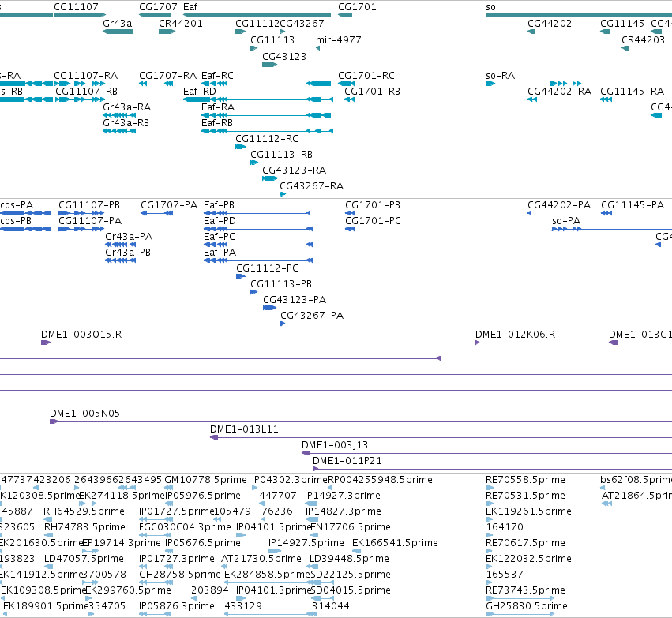Click protein CG43267-PA
The height and width of the screenshot is (618, 672).
(312, 316)
